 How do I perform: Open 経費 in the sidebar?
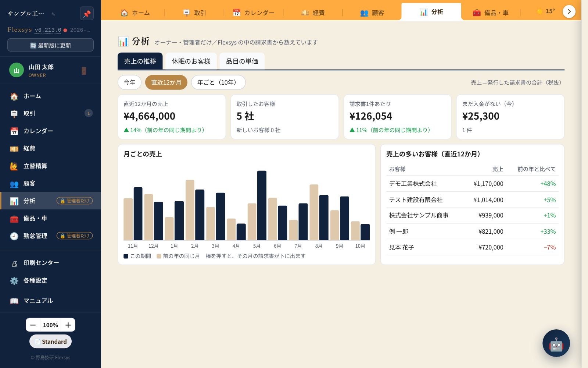point(50,148)
